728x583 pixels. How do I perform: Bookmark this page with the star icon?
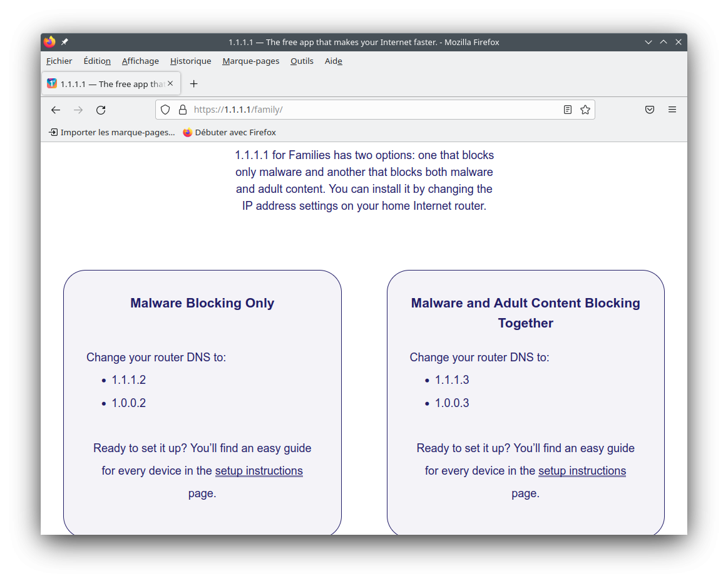click(585, 110)
